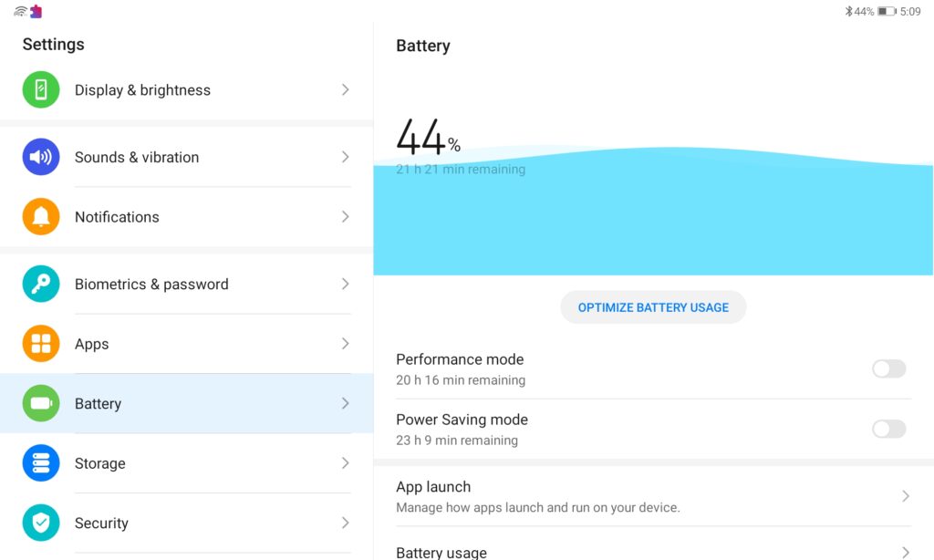
Task: Click the blue Storage icon
Action: (x=41, y=463)
